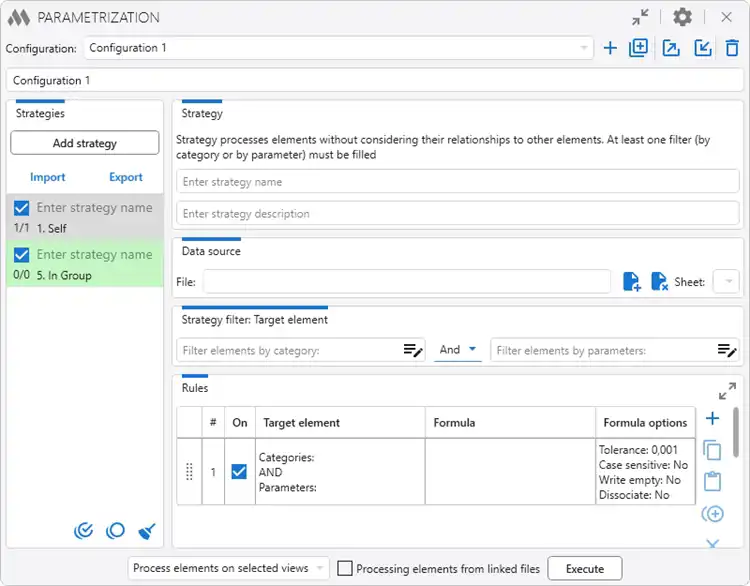Enable processing elements from linked files

345,568
